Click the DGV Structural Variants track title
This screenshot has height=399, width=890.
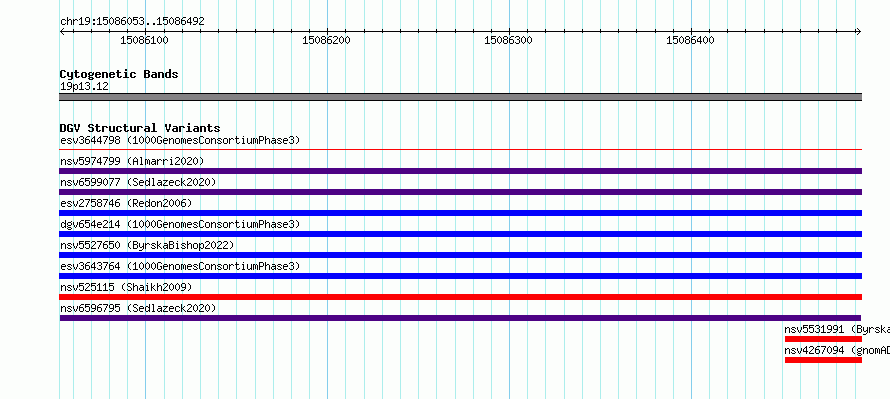pyautogui.click(x=140, y=128)
